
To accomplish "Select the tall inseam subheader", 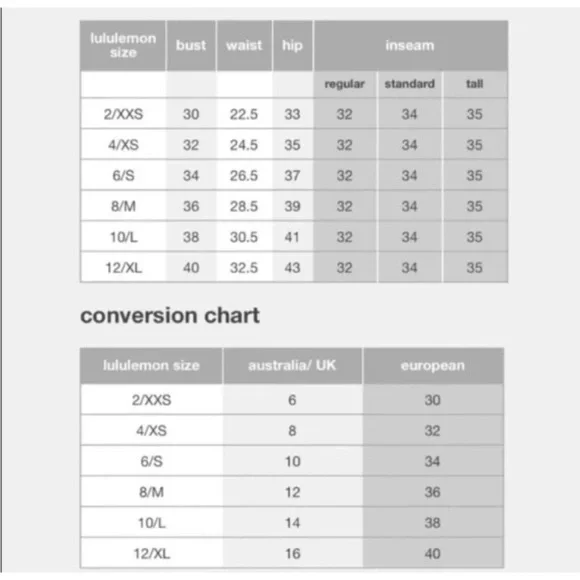I will click(x=475, y=84).
